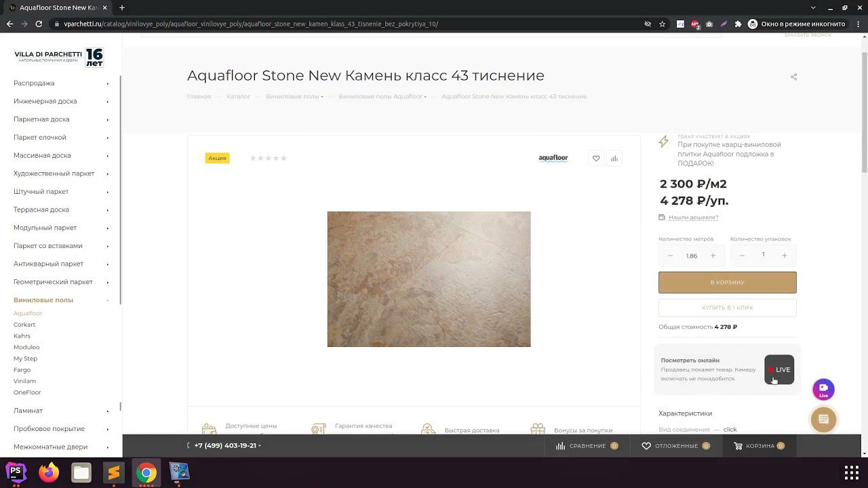Select OneFloor under vinyl floors
The height and width of the screenshot is (488, 868).
(x=27, y=392)
